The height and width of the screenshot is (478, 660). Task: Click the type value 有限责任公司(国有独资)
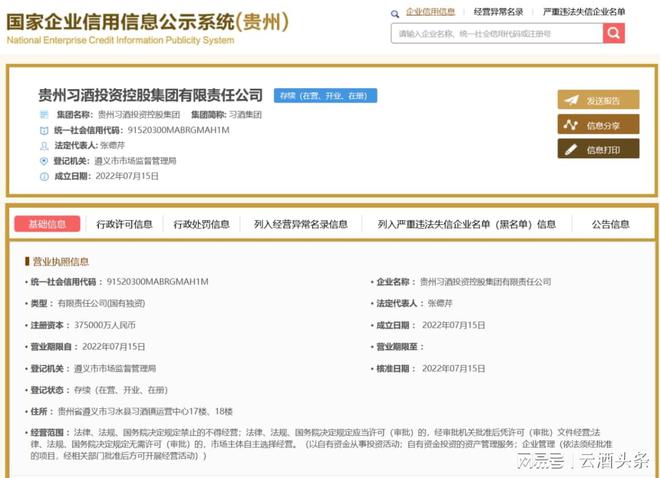click(101, 303)
